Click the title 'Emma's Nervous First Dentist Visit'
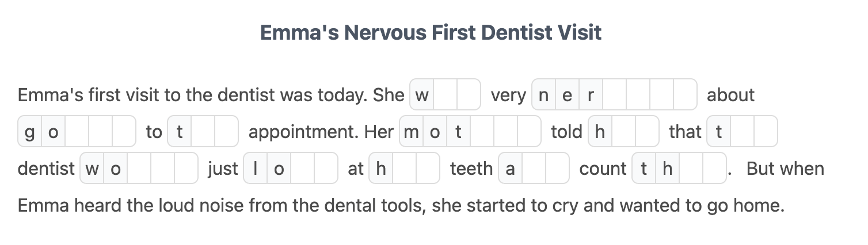The height and width of the screenshot is (245, 868). tap(431, 32)
